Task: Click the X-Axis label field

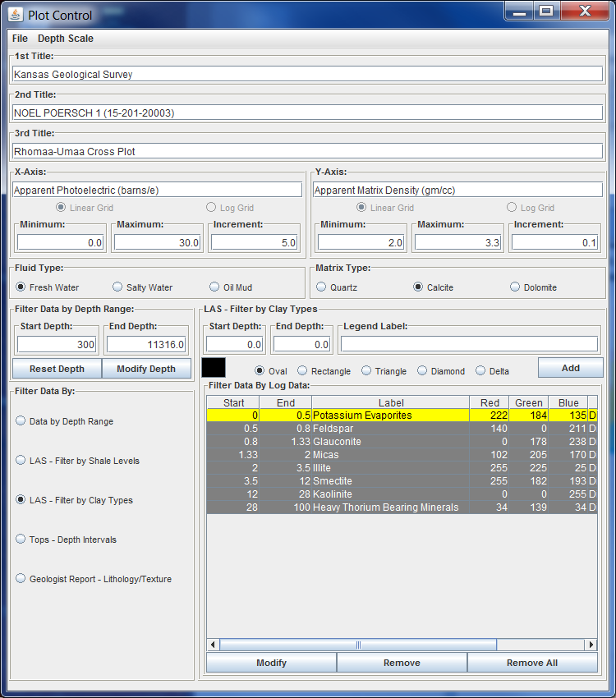Action: (157, 190)
